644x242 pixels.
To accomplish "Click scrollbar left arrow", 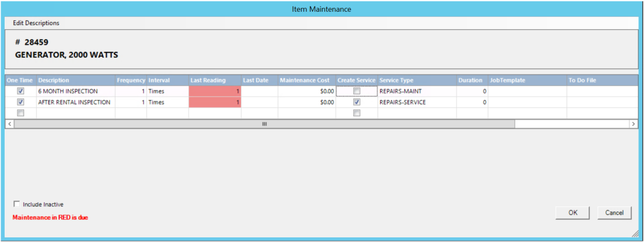I will click(x=9, y=124).
